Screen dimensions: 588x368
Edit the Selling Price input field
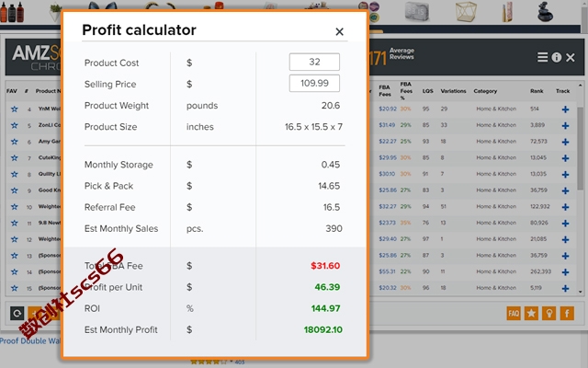pyautogui.click(x=314, y=83)
